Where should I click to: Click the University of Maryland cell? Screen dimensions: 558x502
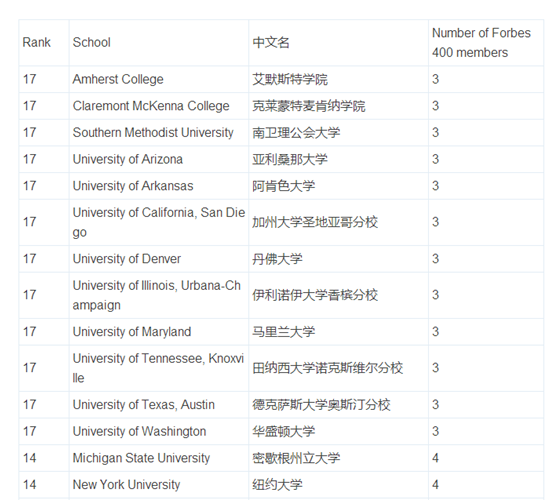pos(159,332)
